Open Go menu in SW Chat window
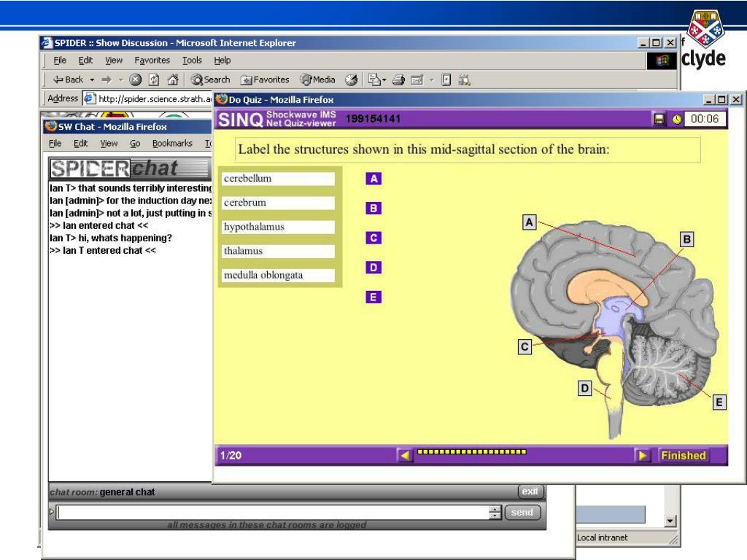Screen dimensions: 747x560 135,144
